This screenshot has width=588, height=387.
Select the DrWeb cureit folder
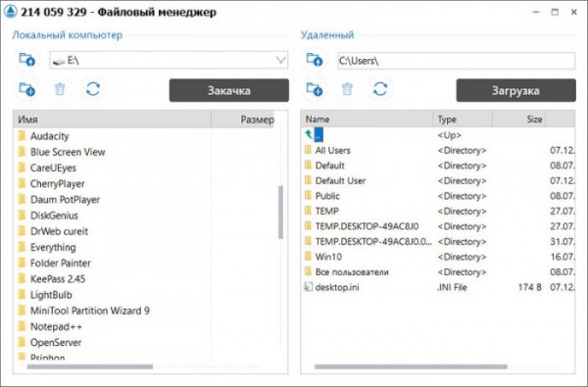[53, 231]
